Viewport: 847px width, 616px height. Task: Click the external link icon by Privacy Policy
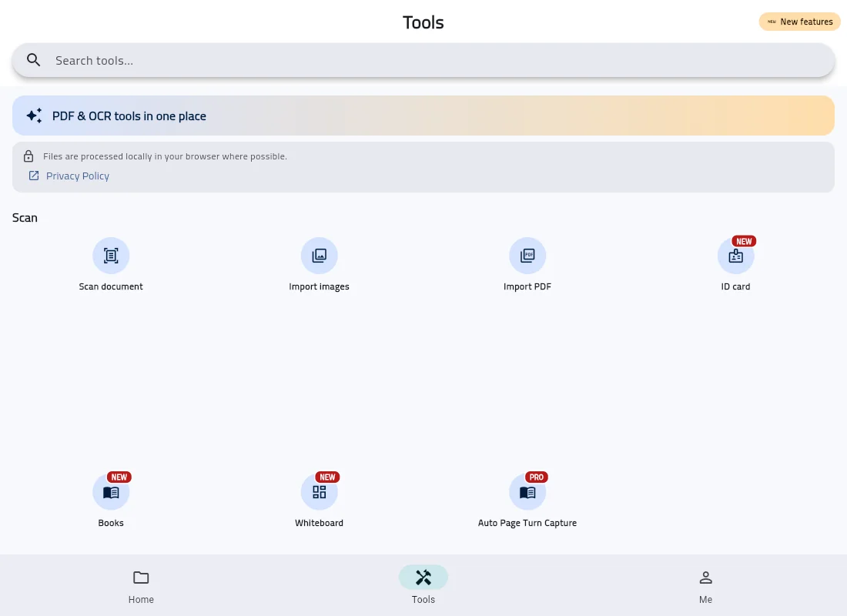click(x=33, y=176)
